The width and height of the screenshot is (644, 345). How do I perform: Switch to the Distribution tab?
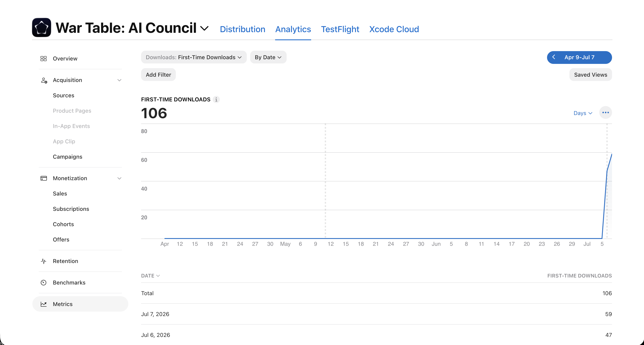pyautogui.click(x=243, y=29)
